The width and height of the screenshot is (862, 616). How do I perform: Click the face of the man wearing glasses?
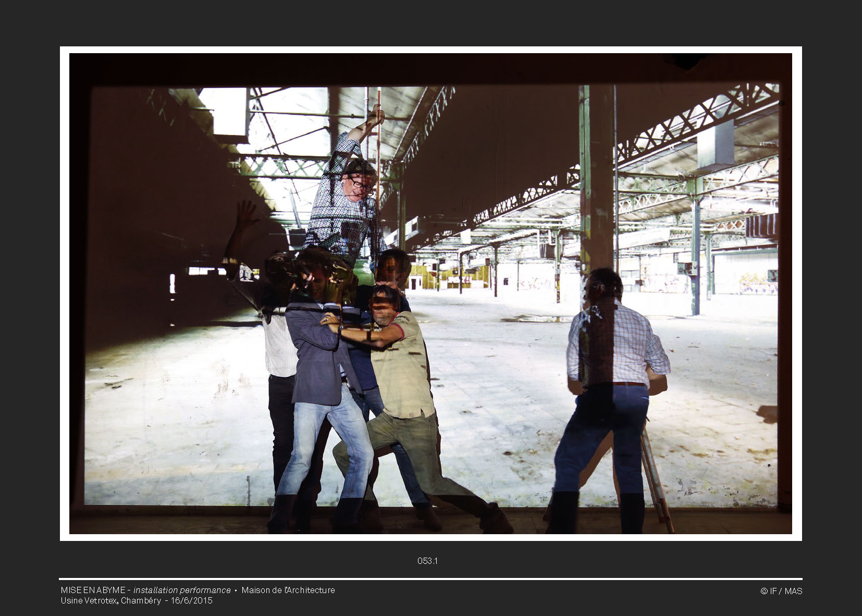359,187
